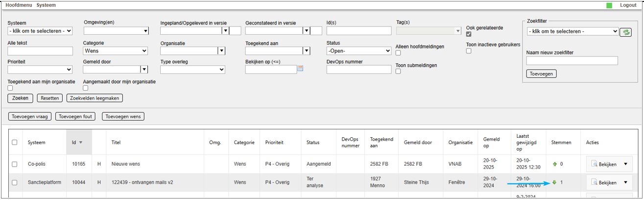The image size is (644, 200).
Task: Sort the table by the Id column
Action: (x=77, y=143)
